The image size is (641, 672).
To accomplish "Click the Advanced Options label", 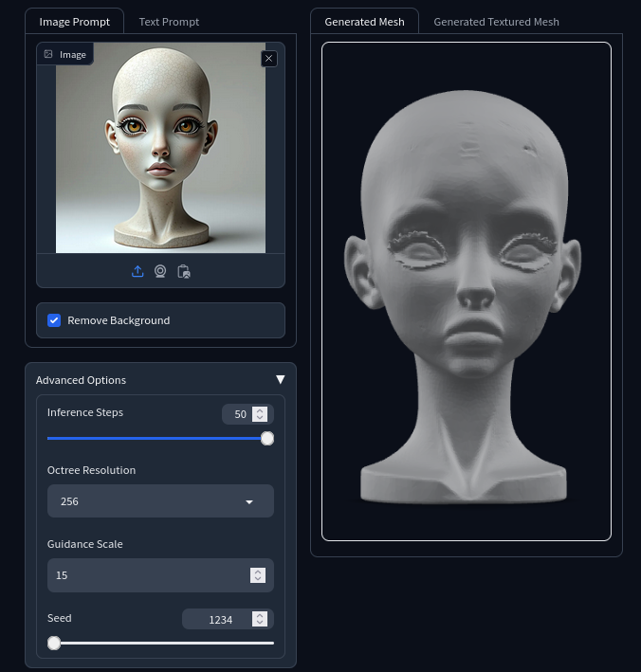I will (x=81, y=380).
